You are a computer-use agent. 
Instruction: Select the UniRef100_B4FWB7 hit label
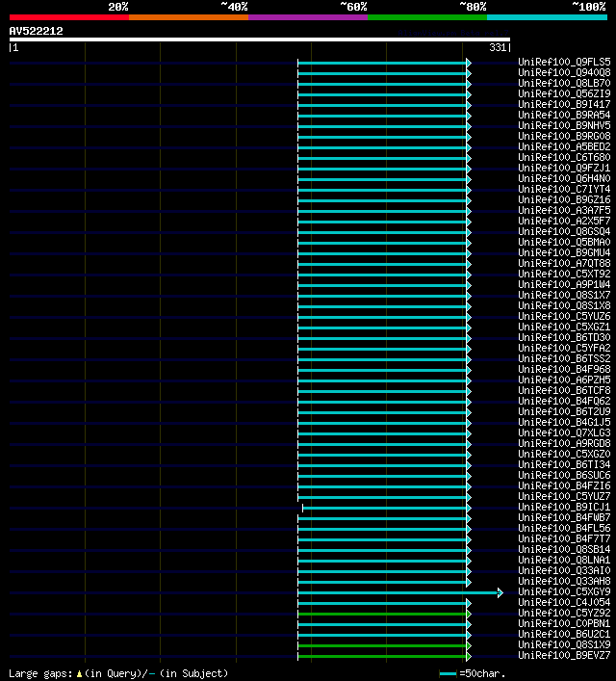coord(564,517)
